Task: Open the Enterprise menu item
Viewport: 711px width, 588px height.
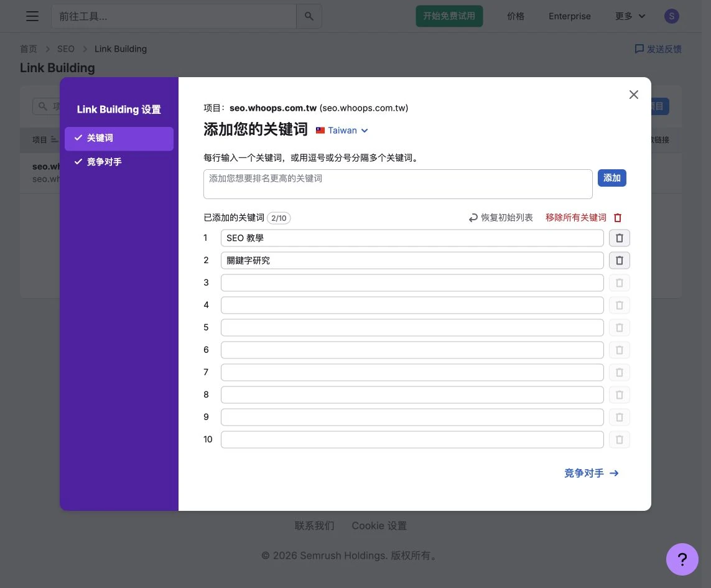Action: (570, 16)
